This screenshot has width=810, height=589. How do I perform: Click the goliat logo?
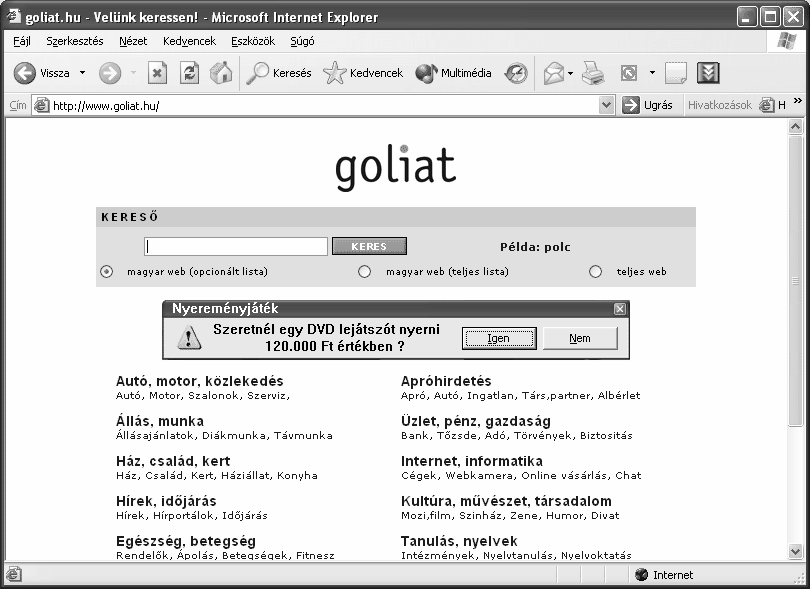pos(396,167)
